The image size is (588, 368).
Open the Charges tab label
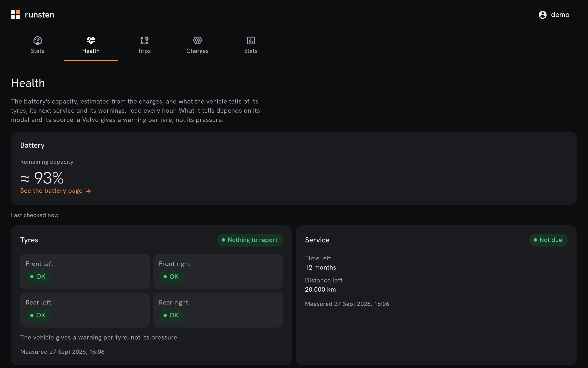(198, 51)
